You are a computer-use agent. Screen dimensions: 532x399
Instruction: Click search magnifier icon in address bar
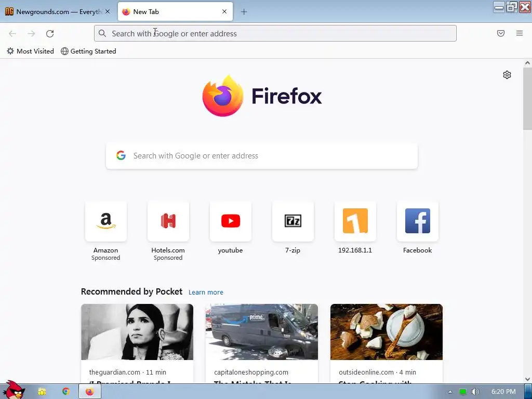point(102,33)
